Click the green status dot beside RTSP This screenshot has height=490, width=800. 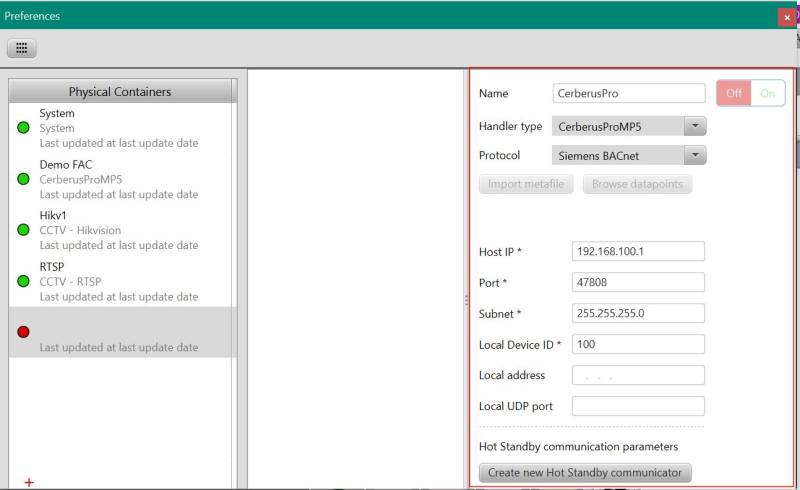click(x=23, y=281)
